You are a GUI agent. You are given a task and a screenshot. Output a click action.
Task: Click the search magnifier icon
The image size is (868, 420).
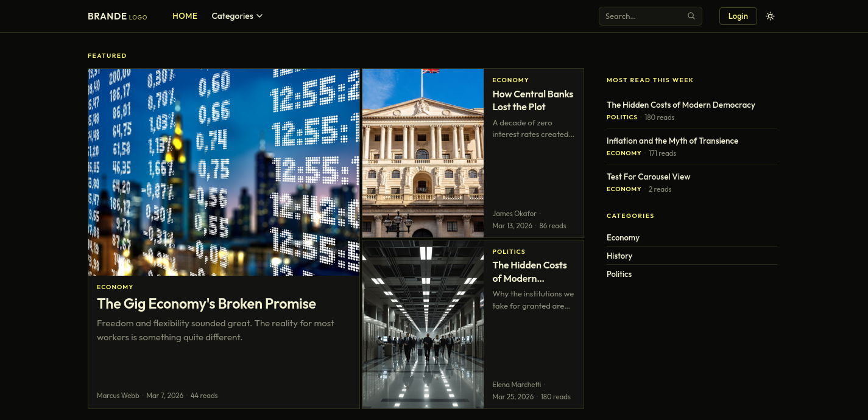pos(691,16)
